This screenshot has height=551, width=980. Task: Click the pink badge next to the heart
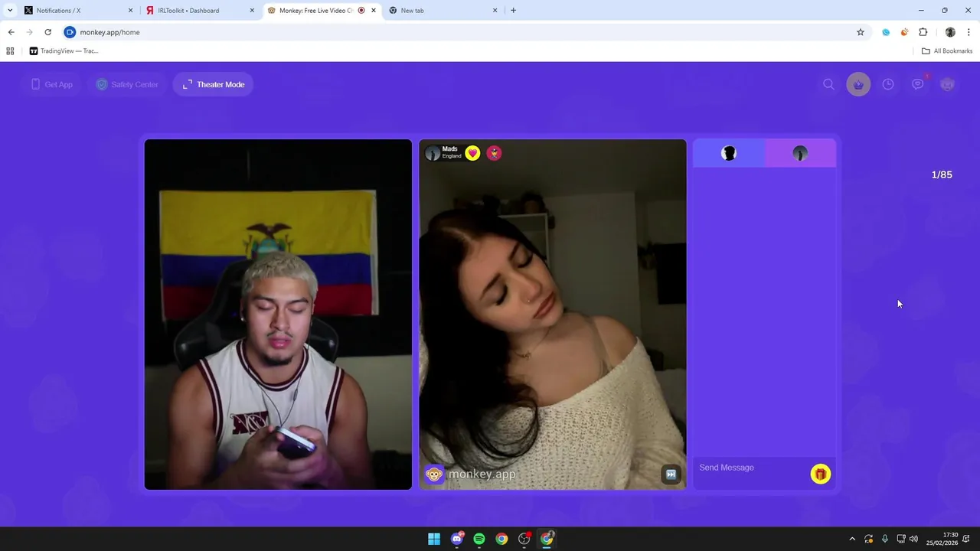click(494, 153)
